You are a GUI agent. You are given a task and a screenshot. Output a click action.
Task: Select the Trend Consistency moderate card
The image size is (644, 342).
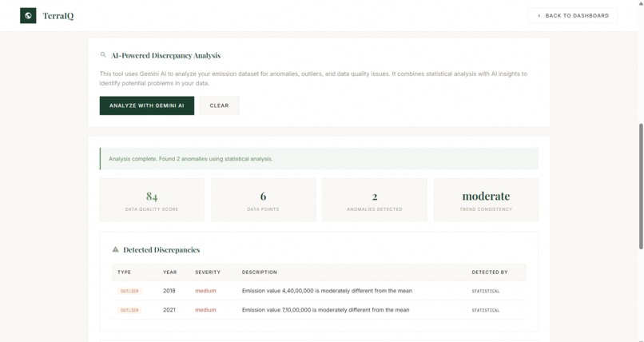click(x=486, y=200)
